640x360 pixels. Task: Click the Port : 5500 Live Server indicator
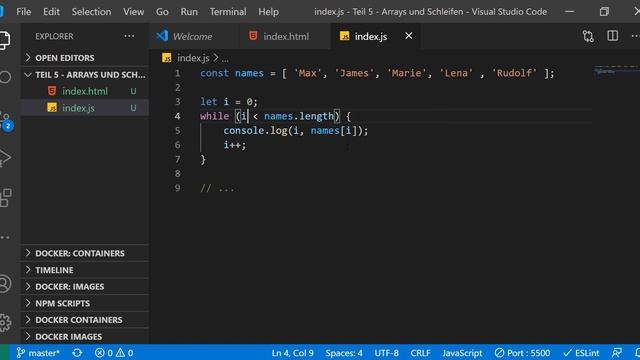[x=522, y=353]
